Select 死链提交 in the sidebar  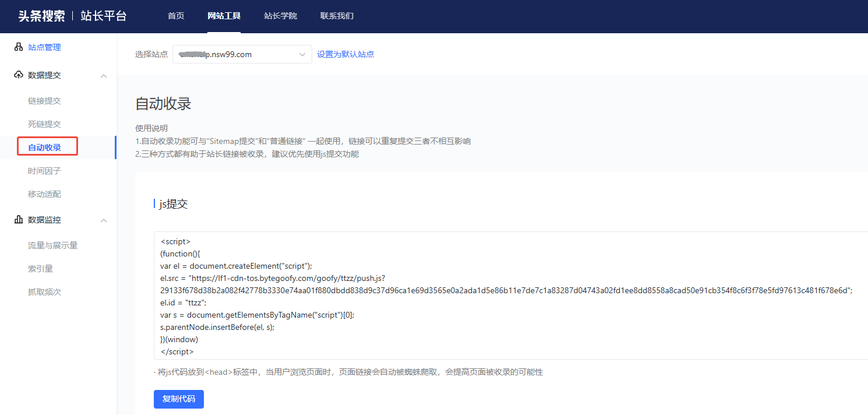(x=44, y=124)
